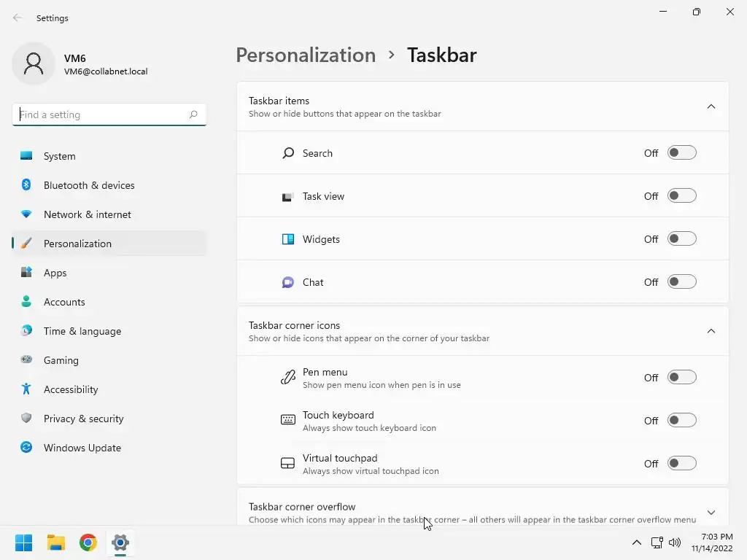
Task: Turn on the Search taskbar toggle
Action: [x=682, y=153]
